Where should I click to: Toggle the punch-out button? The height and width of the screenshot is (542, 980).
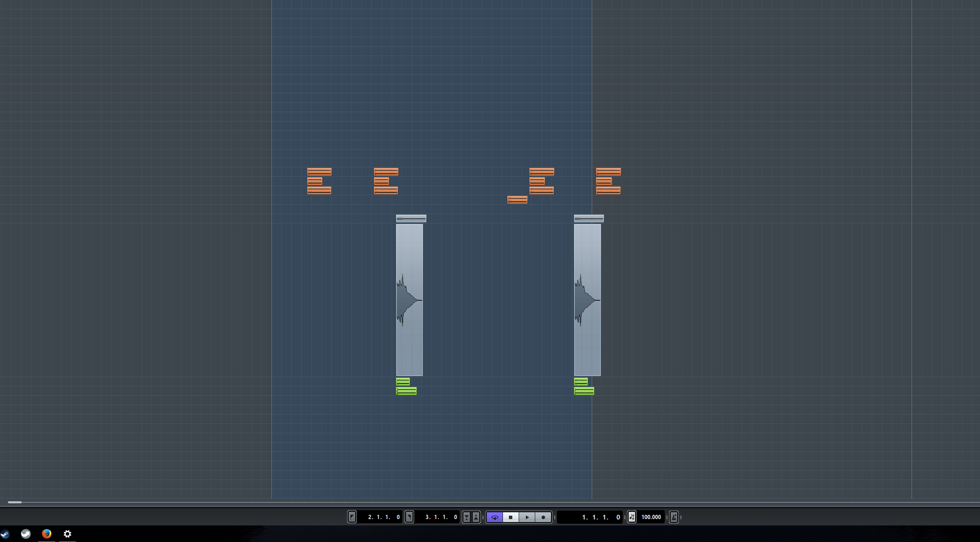click(476, 517)
